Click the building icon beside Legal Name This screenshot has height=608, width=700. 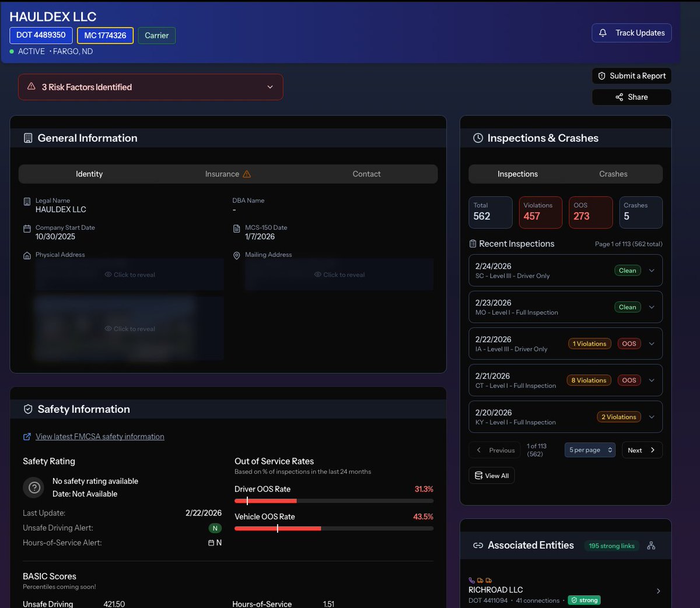27,202
